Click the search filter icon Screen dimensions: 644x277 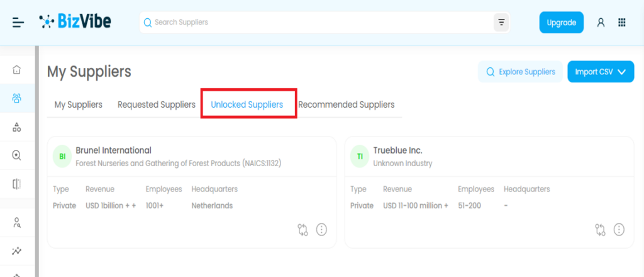click(501, 23)
